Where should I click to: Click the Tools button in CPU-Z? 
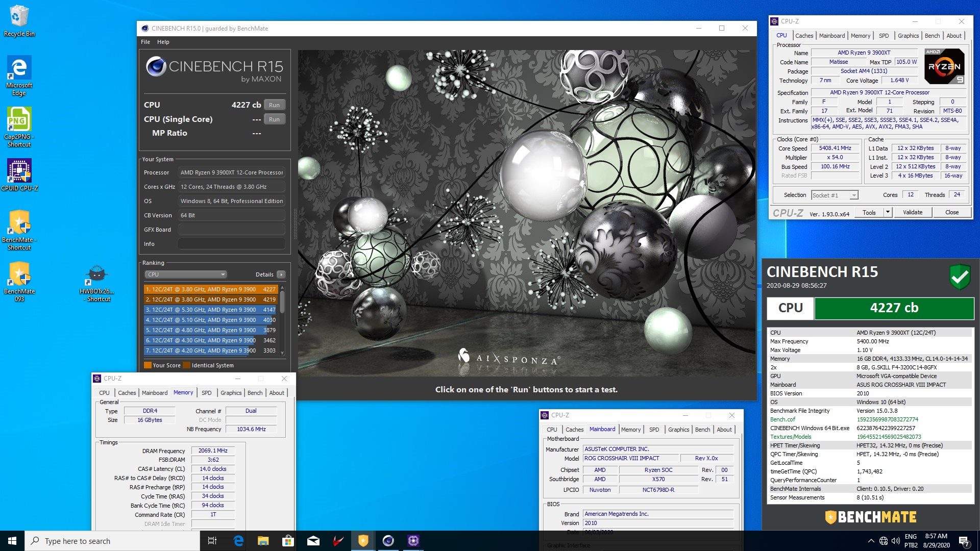(869, 213)
